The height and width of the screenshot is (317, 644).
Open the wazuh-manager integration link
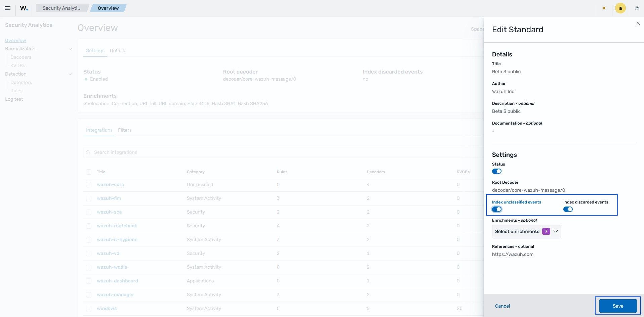click(x=115, y=295)
